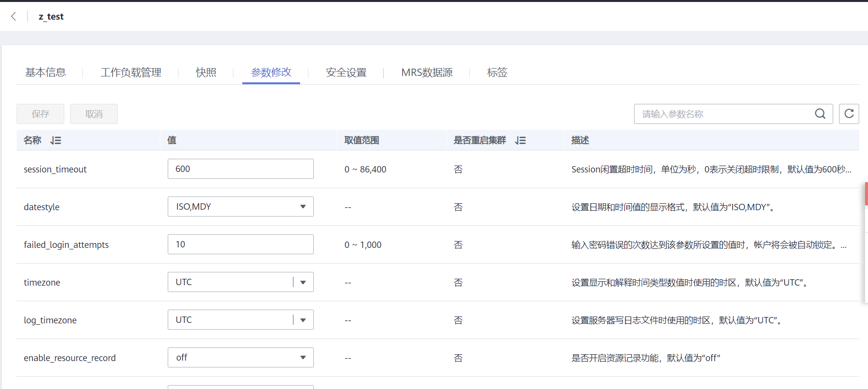Click the z_test cluster title
The width and height of the screenshot is (868, 389).
pos(51,16)
